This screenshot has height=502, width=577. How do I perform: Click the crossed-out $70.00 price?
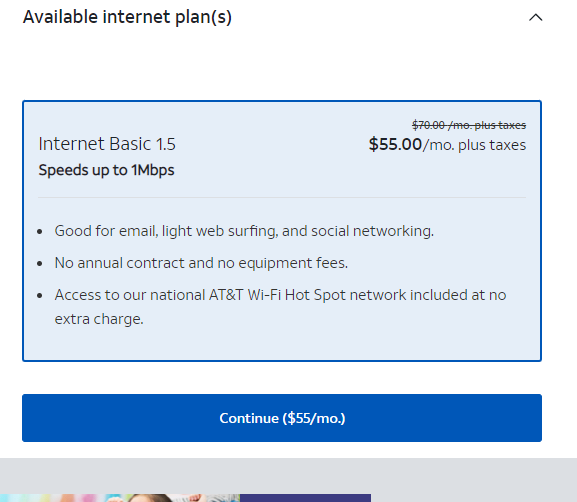click(x=469, y=125)
